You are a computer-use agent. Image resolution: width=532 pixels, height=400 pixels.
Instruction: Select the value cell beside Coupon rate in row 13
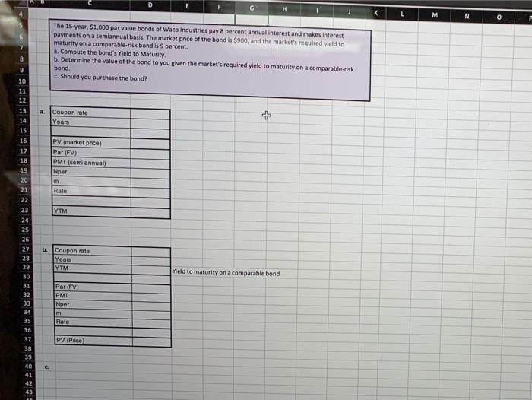(x=150, y=114)
